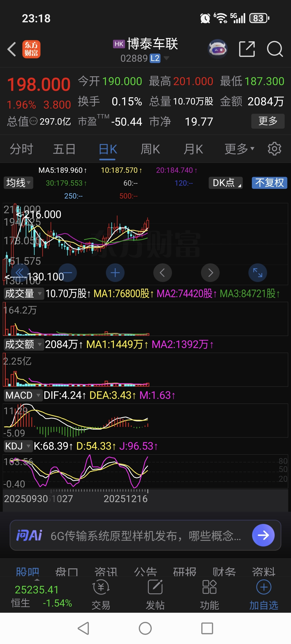Screen dimensions: 291x644
Task: Open the 财务 tab
Action: coord(224,571)
